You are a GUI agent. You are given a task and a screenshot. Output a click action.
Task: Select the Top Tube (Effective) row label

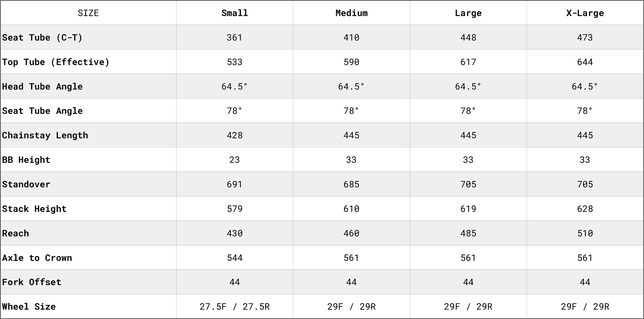tap(56, 62)
